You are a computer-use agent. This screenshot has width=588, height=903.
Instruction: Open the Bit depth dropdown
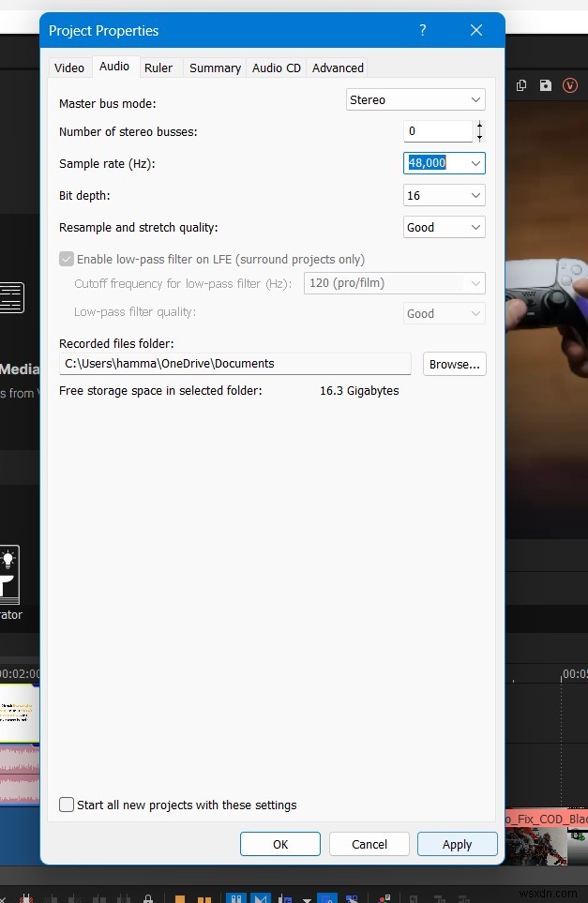coord(444,195)
